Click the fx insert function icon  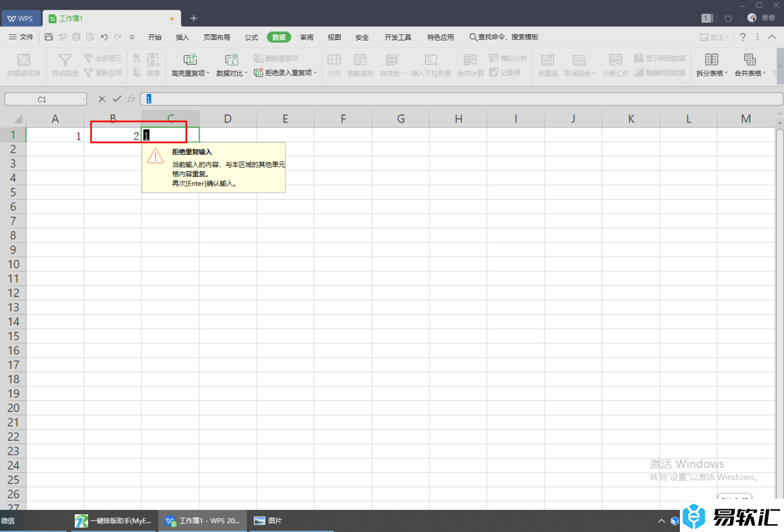pos(132,99)
